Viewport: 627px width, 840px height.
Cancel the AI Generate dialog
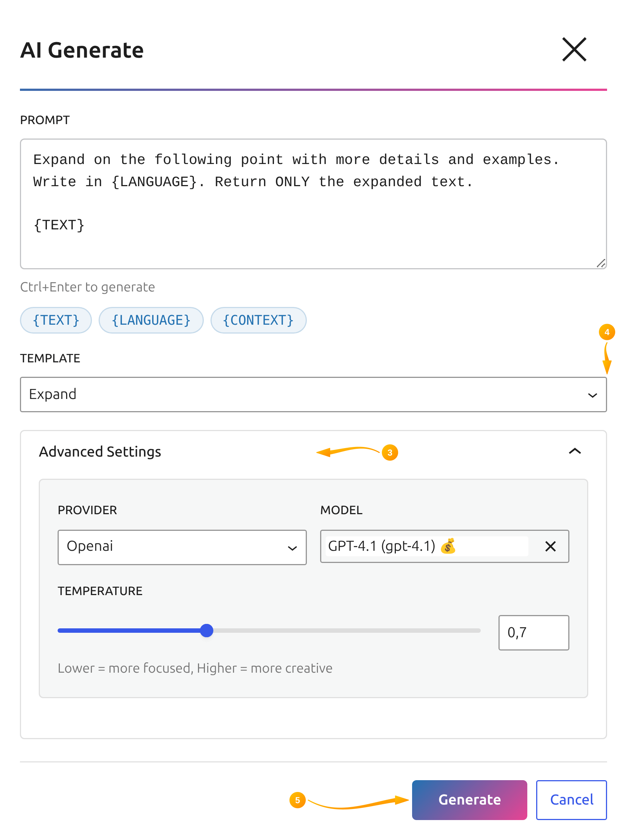tap(571, 799)
